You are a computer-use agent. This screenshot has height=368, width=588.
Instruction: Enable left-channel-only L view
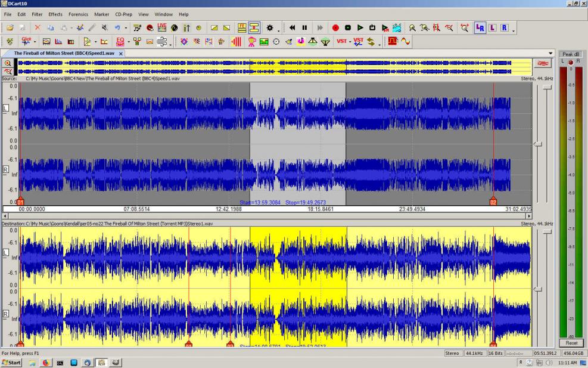tap(492, 28)
